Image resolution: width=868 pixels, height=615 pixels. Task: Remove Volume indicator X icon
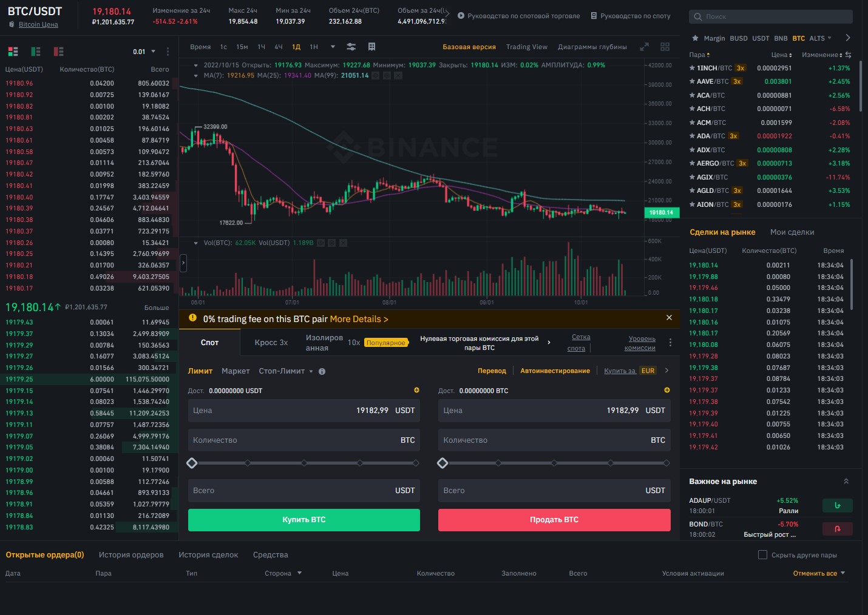pos(343,243)
